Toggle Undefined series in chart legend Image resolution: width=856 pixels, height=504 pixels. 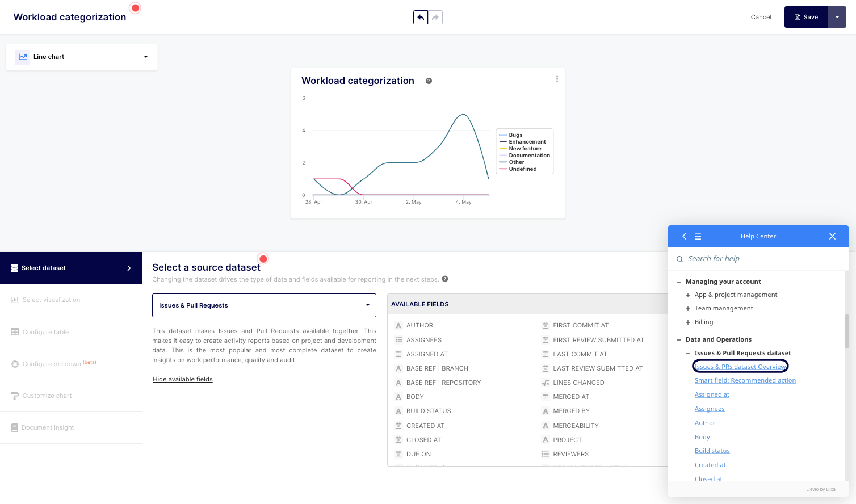(x=522, y=169)
